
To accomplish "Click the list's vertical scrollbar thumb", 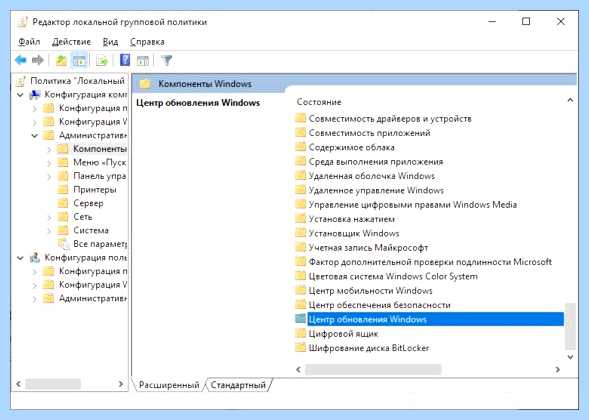I will tap(570, 326).
